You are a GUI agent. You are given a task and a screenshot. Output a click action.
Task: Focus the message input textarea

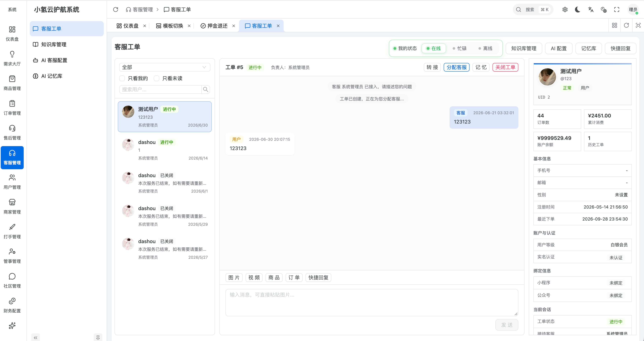point(372,302)
